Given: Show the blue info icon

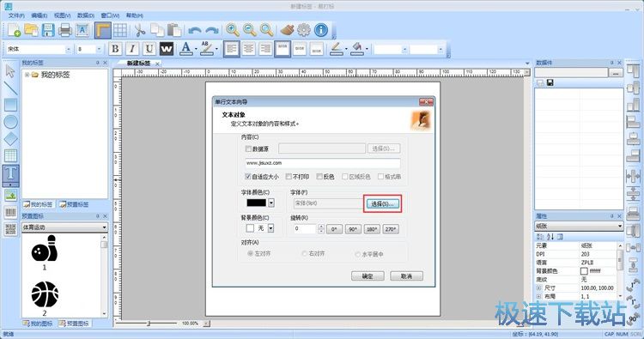Looking at the screenshot, I should (x=321, y=30).
